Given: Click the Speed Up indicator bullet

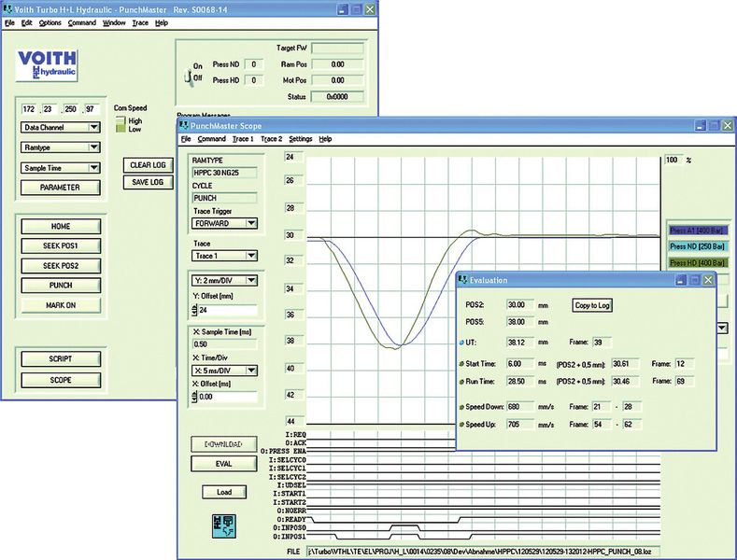Looking at the screenshot, I should click(461, 425).
